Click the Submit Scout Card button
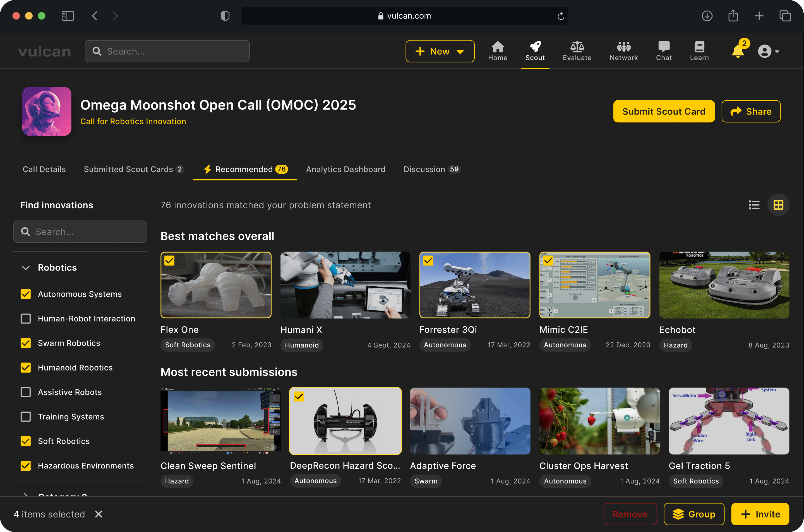Viewport: 804px width, 532px height. click(x=663, y=111)
